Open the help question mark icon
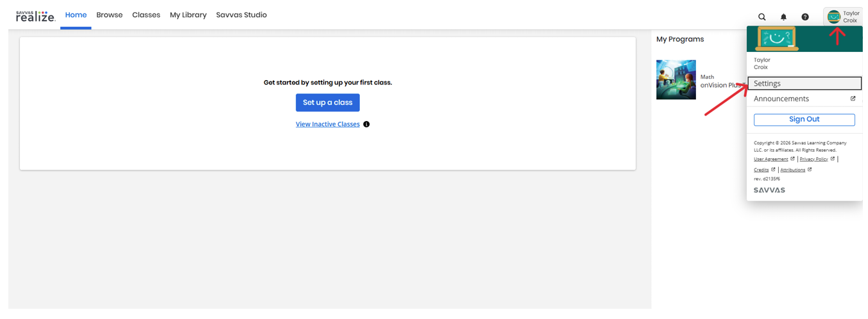 [805, 17]
